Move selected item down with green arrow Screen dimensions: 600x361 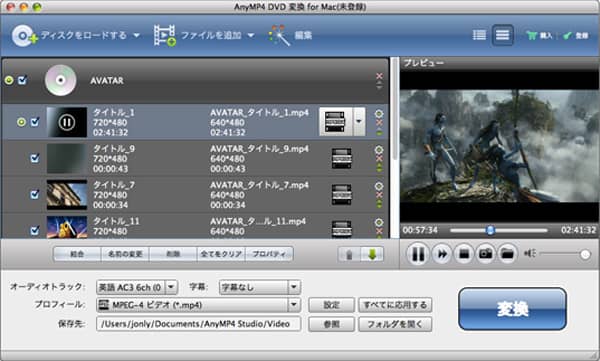pos(372,254)
